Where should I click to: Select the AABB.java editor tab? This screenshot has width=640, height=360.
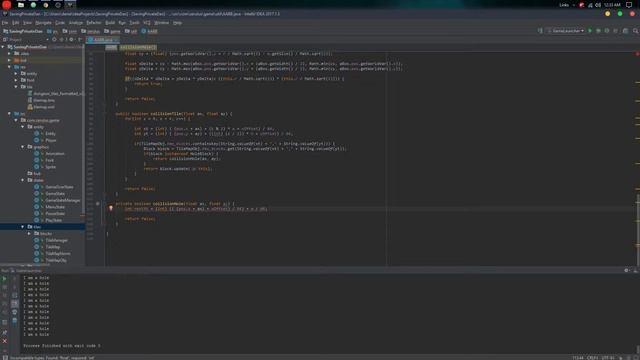tap(103, 40)
